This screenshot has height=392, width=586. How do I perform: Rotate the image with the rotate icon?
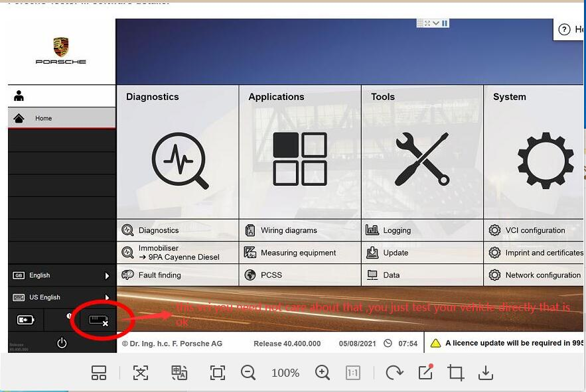394,373
